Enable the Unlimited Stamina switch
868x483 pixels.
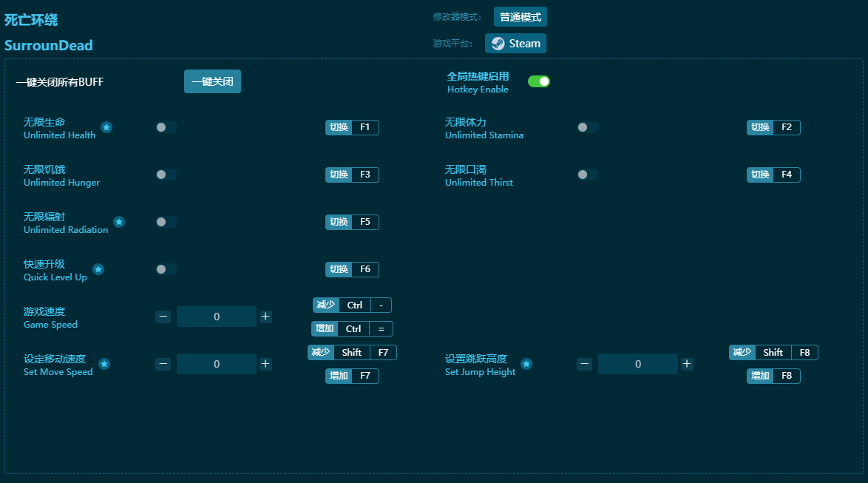[588, 127]
